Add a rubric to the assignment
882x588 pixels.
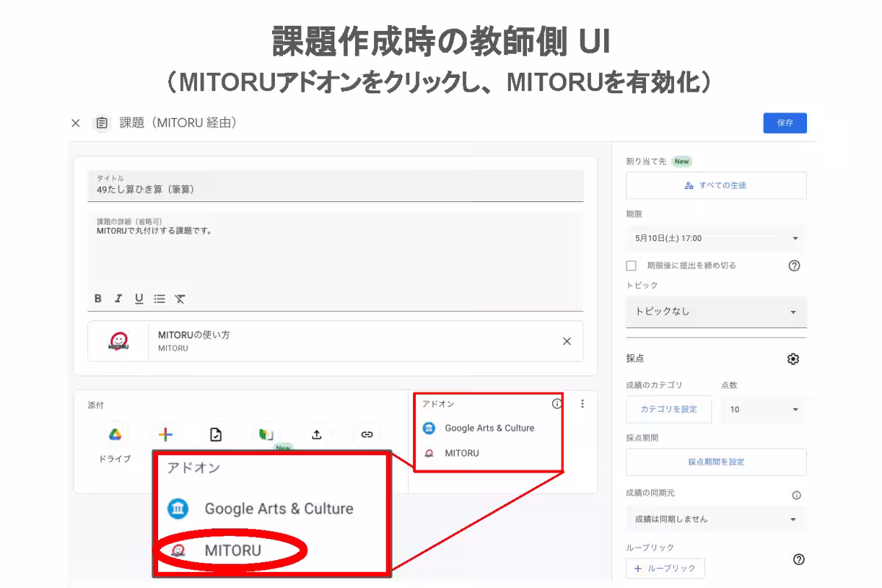point(664,568)
